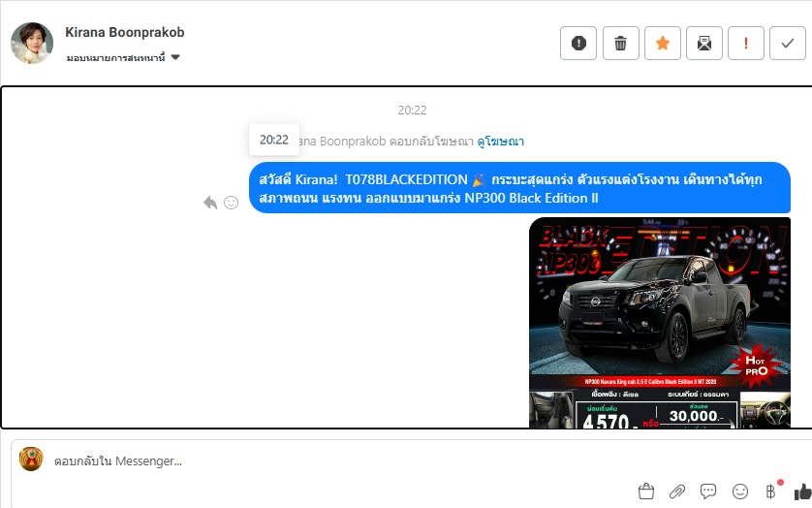Click the 20:22 time tooltip

coord(274,140)
